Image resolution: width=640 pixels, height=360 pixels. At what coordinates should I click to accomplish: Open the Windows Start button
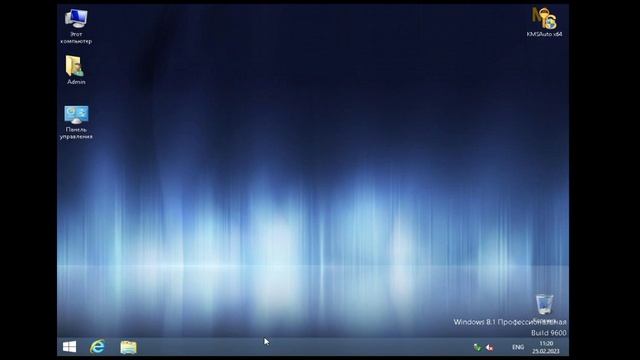tap(69, 347)
